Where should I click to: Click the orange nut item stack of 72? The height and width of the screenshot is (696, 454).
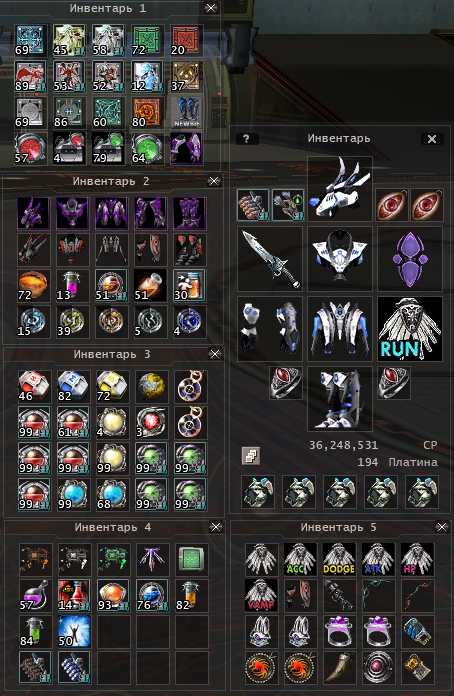click(x=34, y=285)
